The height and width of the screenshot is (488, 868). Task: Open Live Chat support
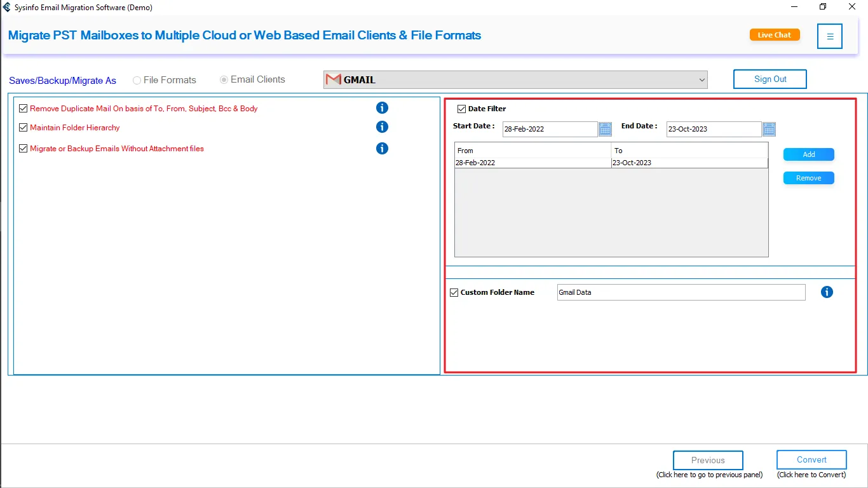pos(774,35)
